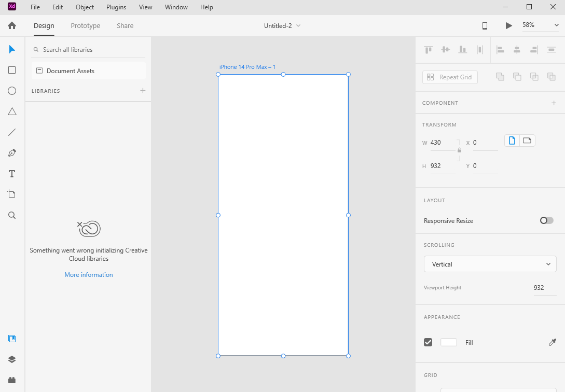
Task: Edit the width value 430
Action: click(443, 143)
